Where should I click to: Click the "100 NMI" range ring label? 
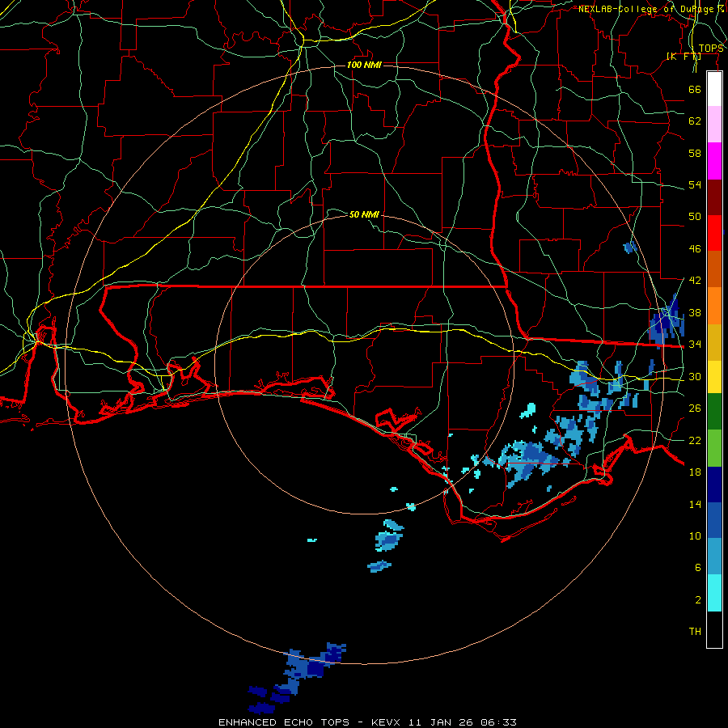click(364, 65)
